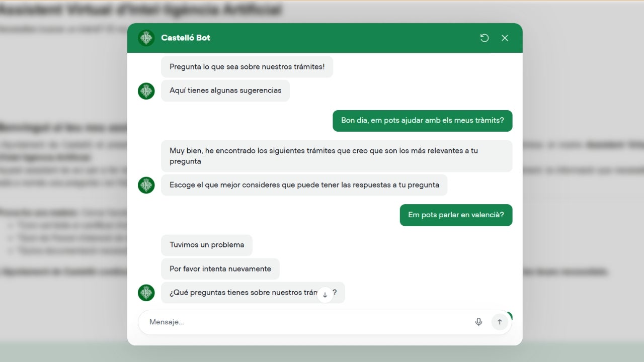Focus the "Mensaje..." input field
The width and height of the screenshot is (644, 362).
(x=307, y=322)
